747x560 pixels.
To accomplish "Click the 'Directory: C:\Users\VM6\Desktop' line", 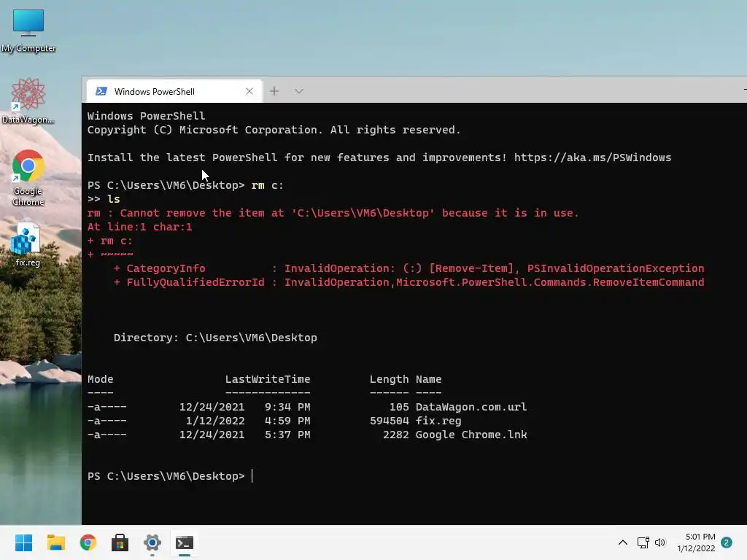I will click(x=215, y=338).
